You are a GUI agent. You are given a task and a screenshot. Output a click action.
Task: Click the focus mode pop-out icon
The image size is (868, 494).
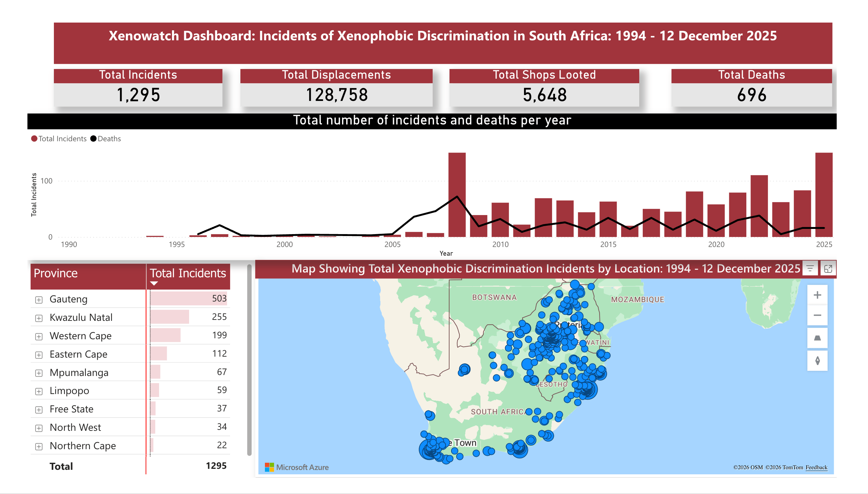[828, 269]
